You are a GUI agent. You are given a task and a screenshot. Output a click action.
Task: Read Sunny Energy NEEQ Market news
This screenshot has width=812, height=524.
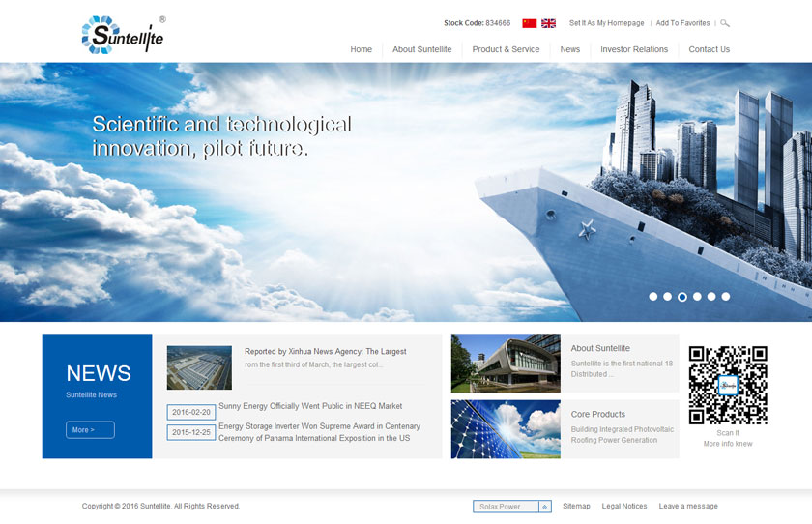point(310,406)
